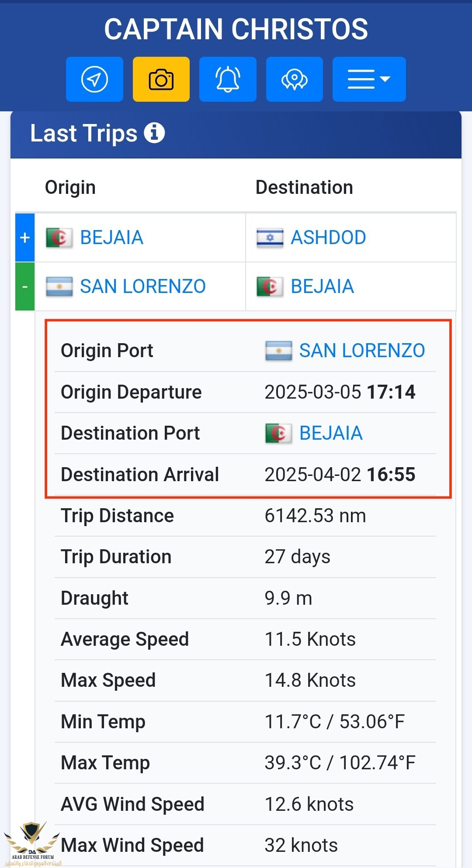Click the Destination column header

point(304,187)
